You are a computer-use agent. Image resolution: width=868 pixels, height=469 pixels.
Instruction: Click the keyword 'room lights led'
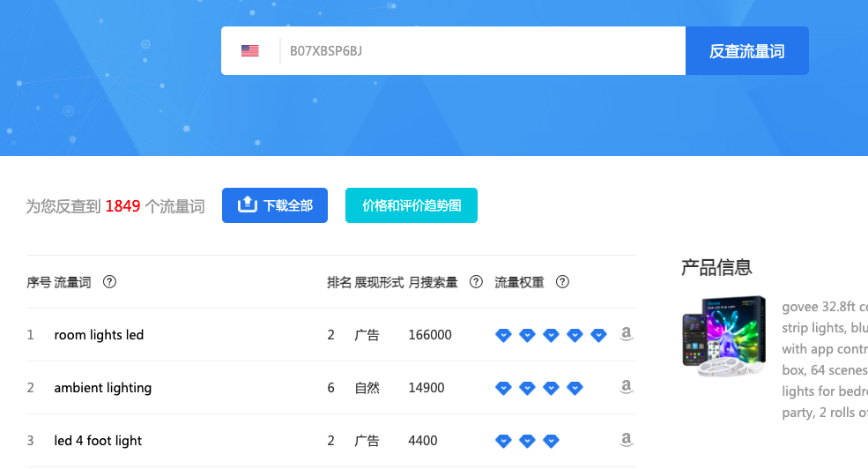(x=99, y=335)
